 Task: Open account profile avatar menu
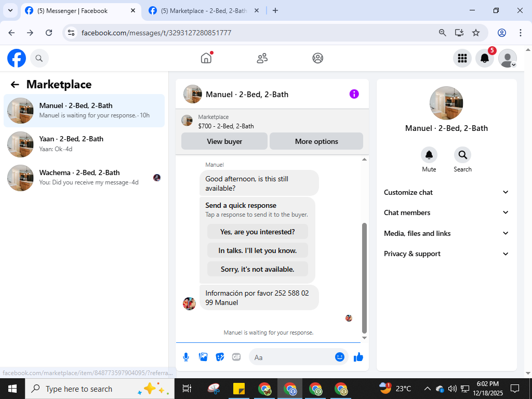click(x=507, y=58)
